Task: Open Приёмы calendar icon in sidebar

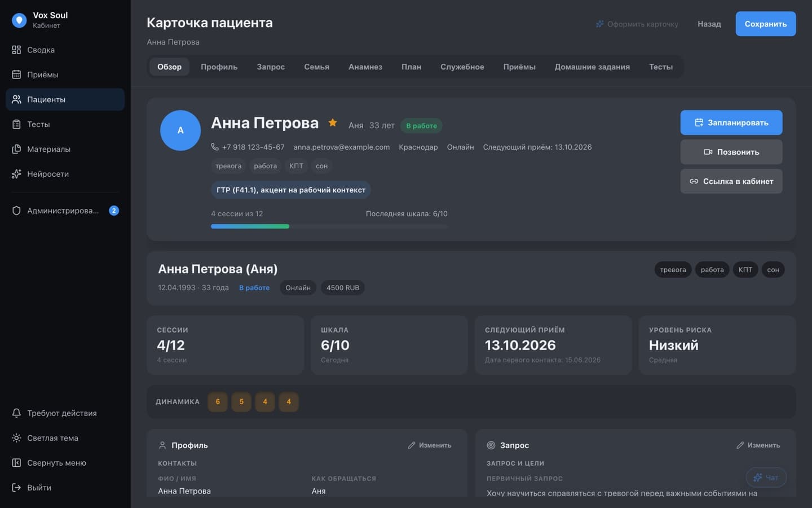Action: (16, 75)
